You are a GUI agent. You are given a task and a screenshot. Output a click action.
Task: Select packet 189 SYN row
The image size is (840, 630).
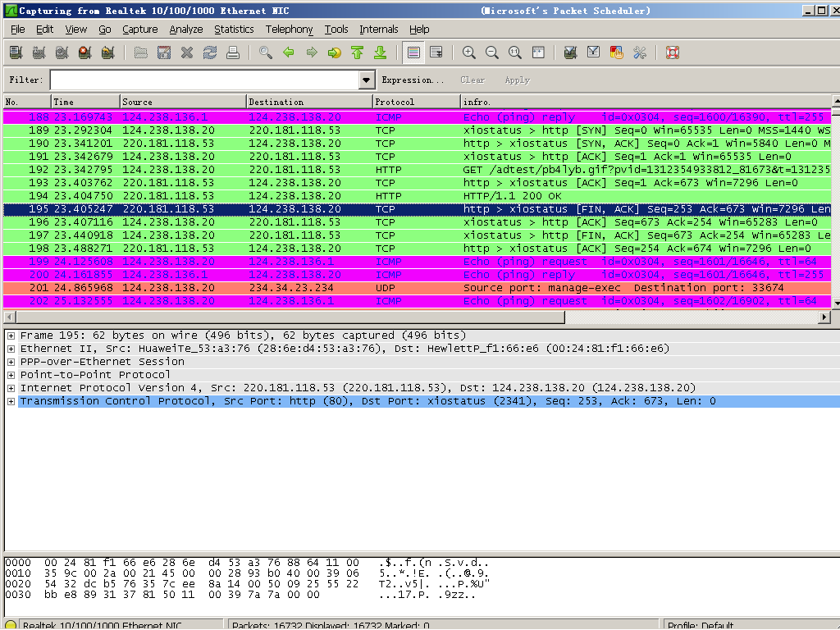(x=418, y=130)
